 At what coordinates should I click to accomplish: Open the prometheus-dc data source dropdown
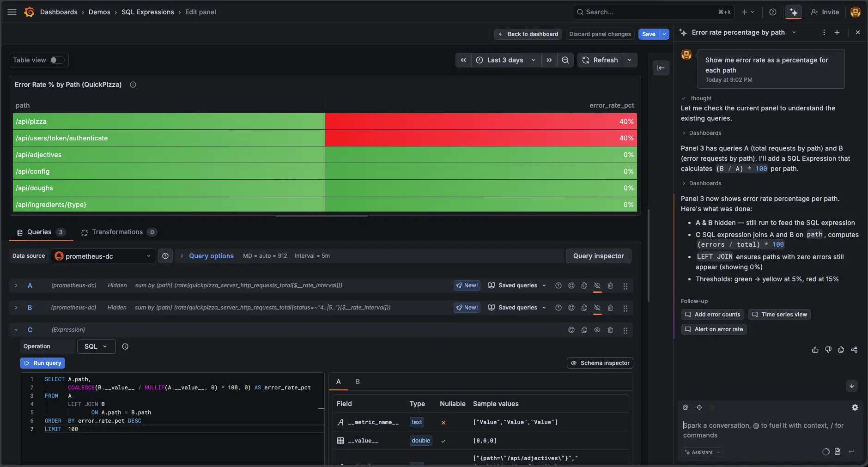[x=103, y=256]
